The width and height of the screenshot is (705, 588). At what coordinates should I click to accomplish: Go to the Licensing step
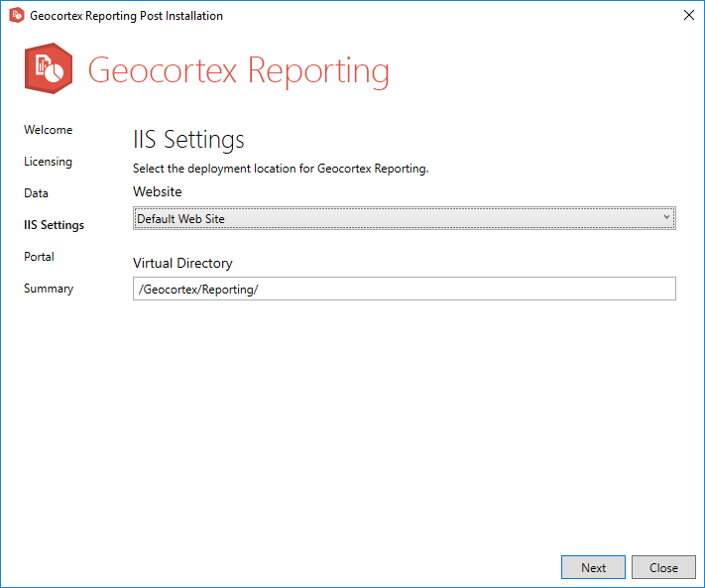[x=49, y=162]
